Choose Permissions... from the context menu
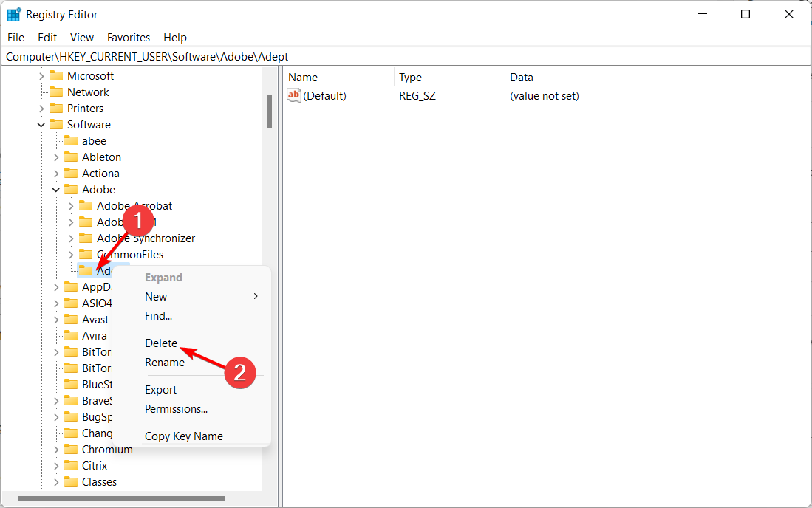This screenshot has width=812, height=508. (191, 408)
